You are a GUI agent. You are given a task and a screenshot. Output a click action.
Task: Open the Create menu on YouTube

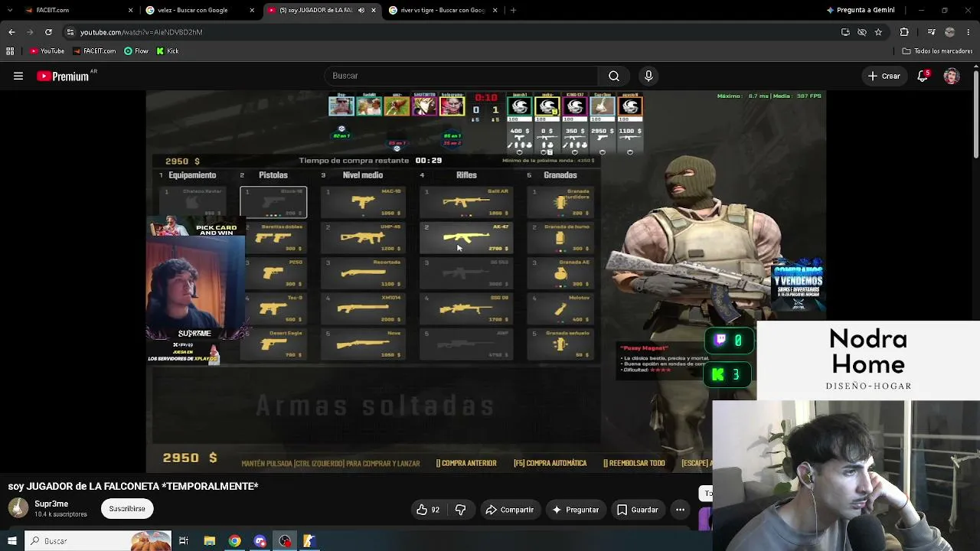884,76
